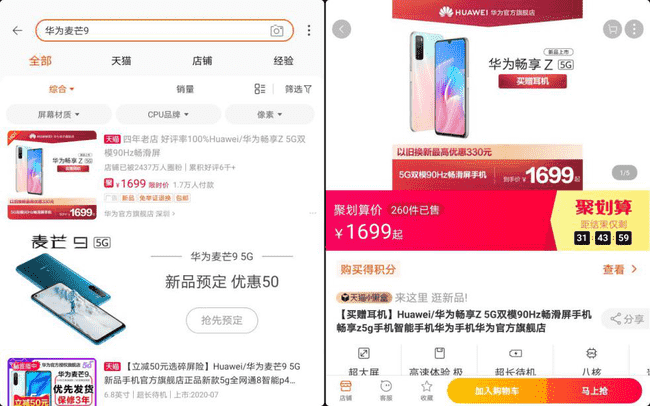The width and height of the screenshot is (650, 406).
Task: Expand the CPU品牌 filter dropdown
Action: point(168,114)
